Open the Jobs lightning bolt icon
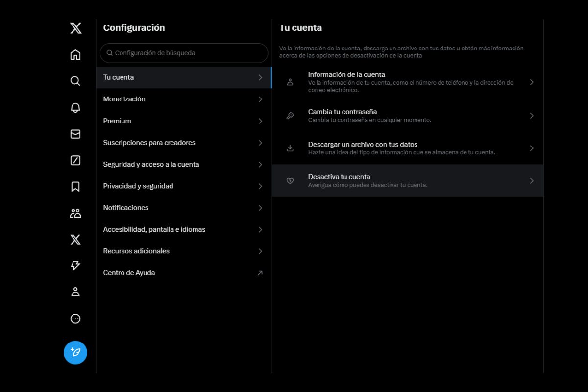This screenshot has height=392, width=588. point(75,266)
